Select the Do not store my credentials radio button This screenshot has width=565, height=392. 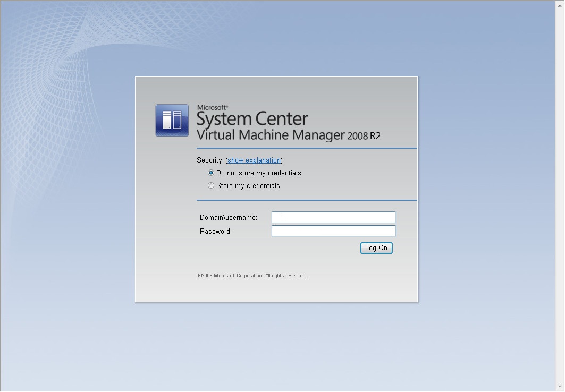211,173
